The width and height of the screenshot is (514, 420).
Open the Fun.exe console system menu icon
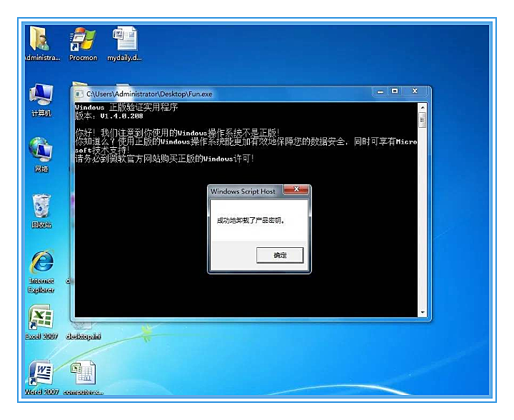[x=79, y=94]
